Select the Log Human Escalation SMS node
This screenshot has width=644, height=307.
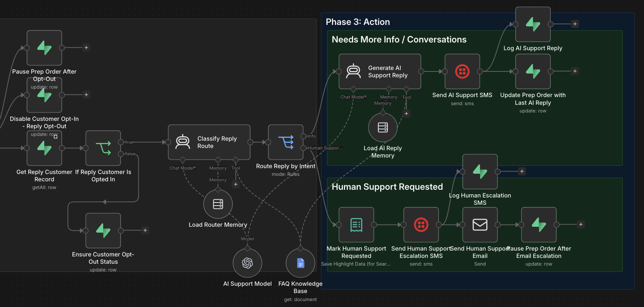pos(480,171)
